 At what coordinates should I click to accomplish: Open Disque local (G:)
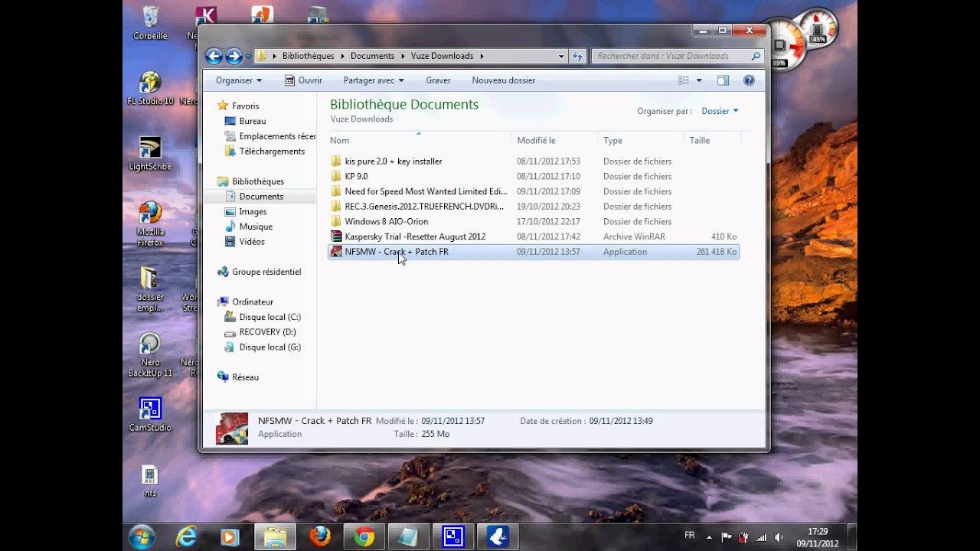[269, 347]
